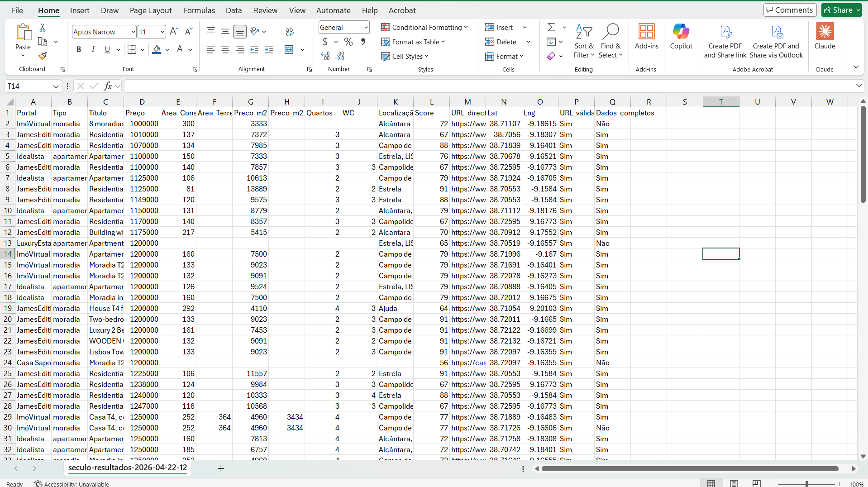Click the Format Painter brush icon
The width and height of the screenshot is (868, 487).
point(43,56)
